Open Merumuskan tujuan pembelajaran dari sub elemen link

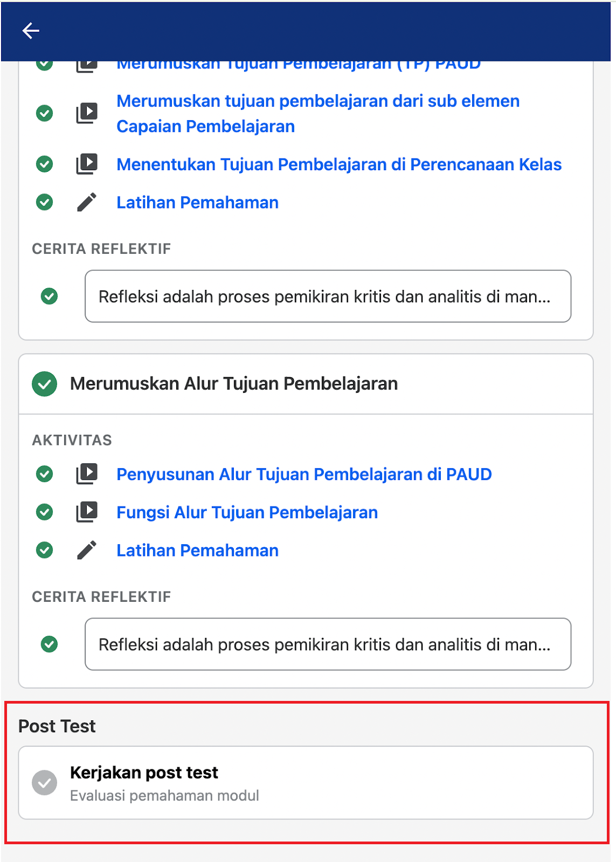[318, 114]
